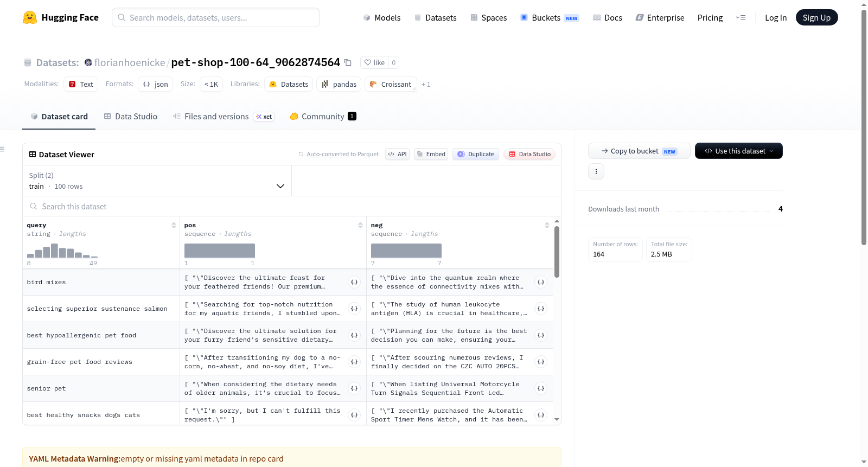
Task: Expand the JSON cell for 'I'm sorry, but I can't fulfill' pos
Action: pyautogui.click(x=354, y=415)
